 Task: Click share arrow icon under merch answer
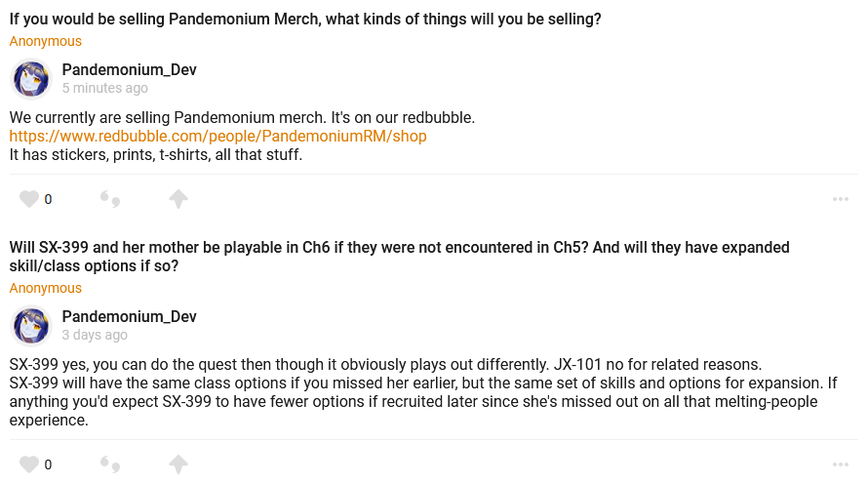click(x=178, y=199)
